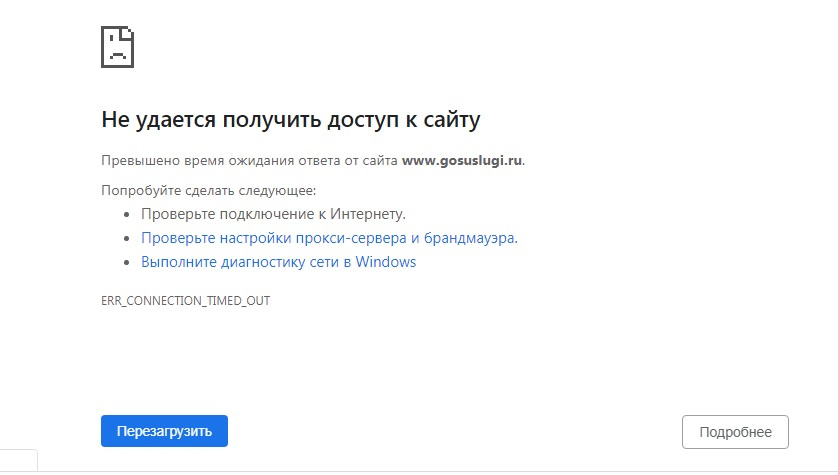
Task: Select the ERR_CONNECTION_TIMED_OUT error code
Action: tap(185, 301)
